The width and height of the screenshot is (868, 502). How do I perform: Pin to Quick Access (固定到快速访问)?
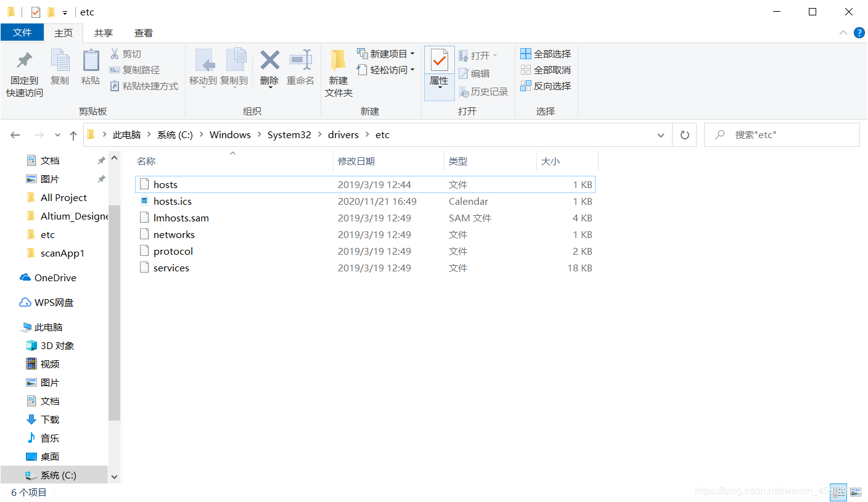(x=25, y=74)
